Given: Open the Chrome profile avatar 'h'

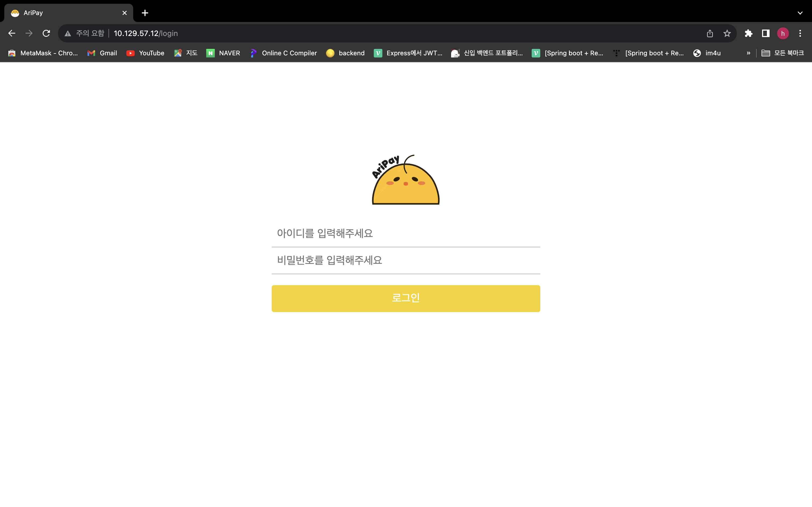Looking at the screenshot, I should coord(783,33).
